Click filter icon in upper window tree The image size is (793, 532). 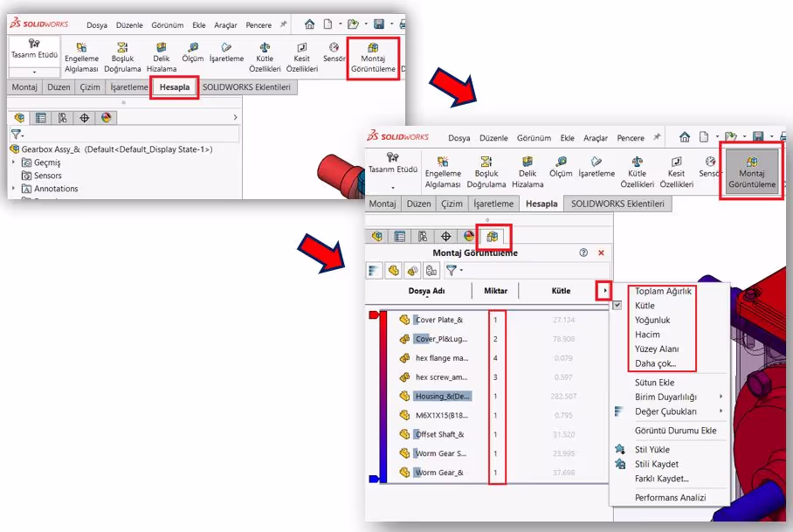(17, 134)
